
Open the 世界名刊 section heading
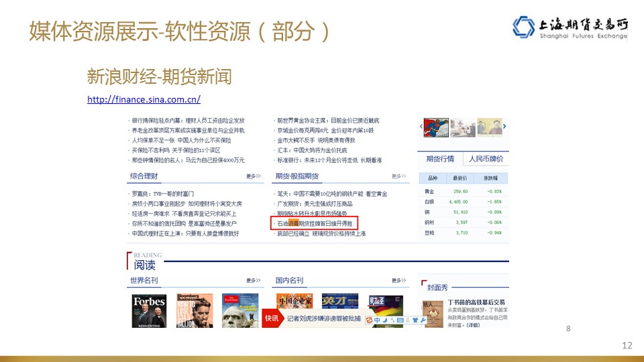pyautogui.click(x=144, y=280)
